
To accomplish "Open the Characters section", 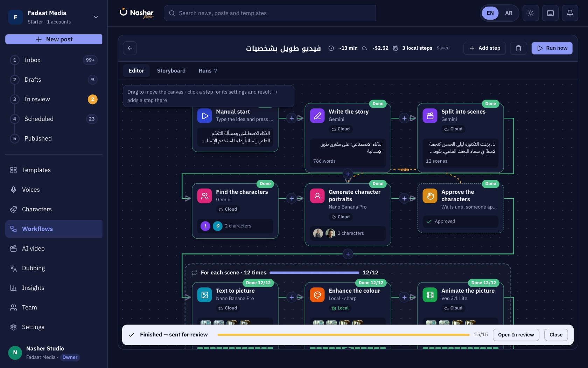I will (54, 209).
